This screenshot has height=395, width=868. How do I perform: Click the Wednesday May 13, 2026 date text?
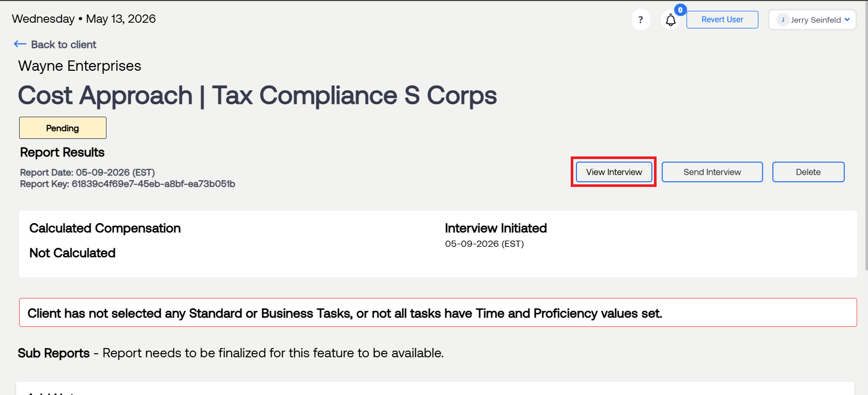pyautogui.click(x=84, y=19)
